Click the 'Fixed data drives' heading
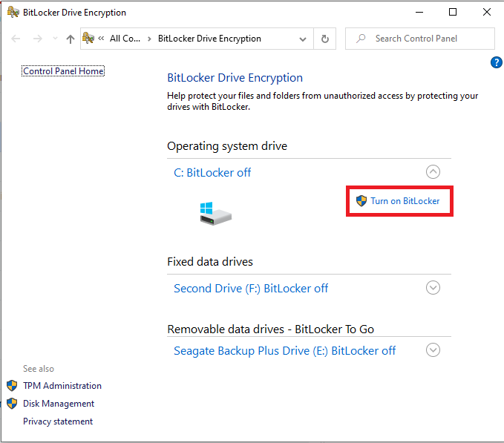This screenshot has width=504, height=443. [x=210, y=262]
